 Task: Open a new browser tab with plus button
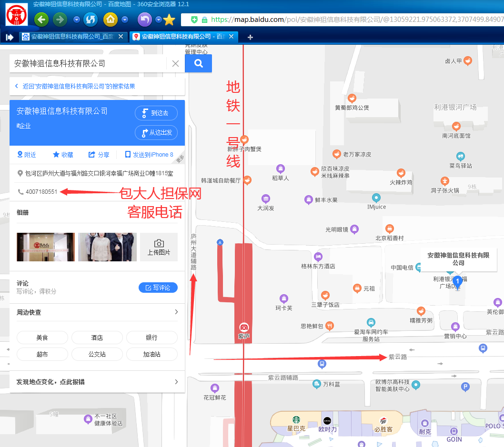[x=250, y=36]
